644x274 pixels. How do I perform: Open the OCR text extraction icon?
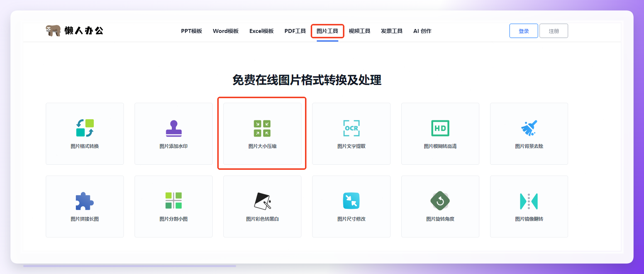(351, 128)
